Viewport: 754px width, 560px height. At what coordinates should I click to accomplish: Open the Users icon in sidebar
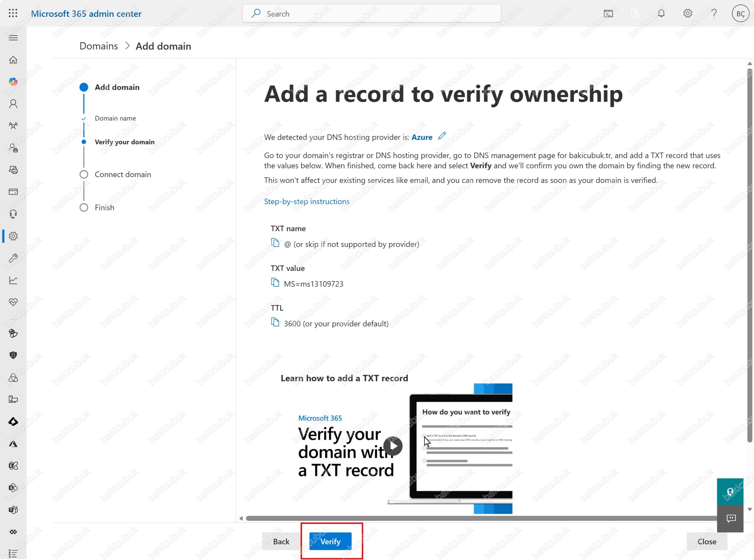[x=13, y=104]
